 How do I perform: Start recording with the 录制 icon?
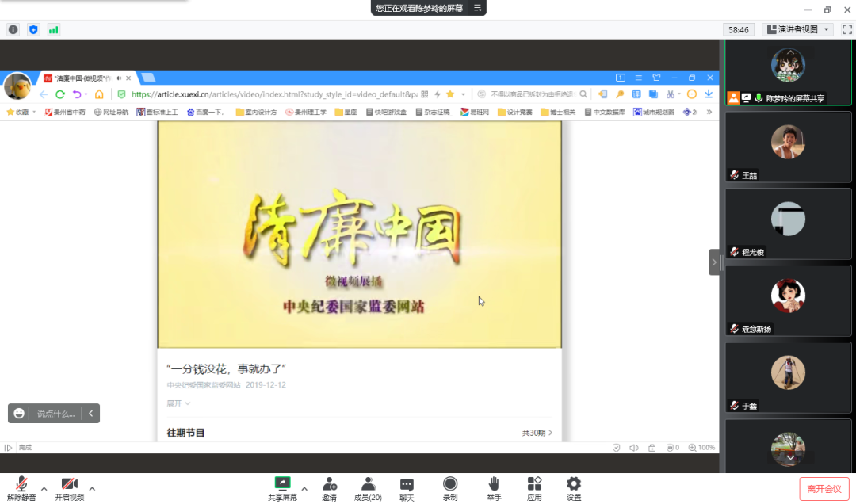click(450, 487)
